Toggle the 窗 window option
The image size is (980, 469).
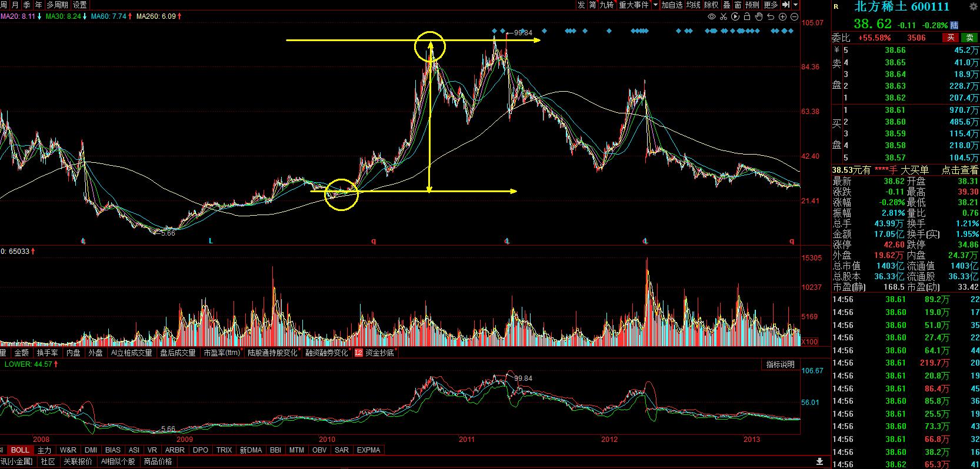pyautogui.click(x=738, y=5)
